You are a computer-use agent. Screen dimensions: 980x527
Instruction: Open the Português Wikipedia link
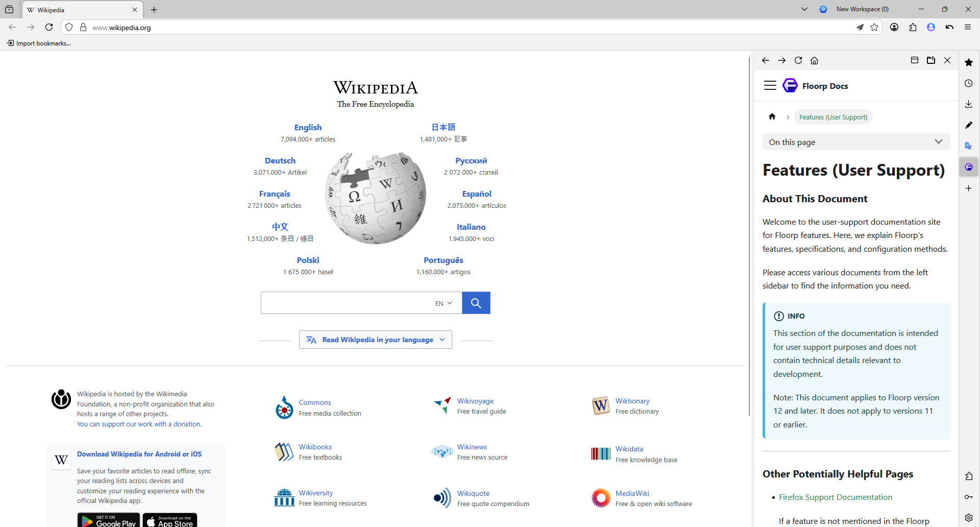[444, 260]
